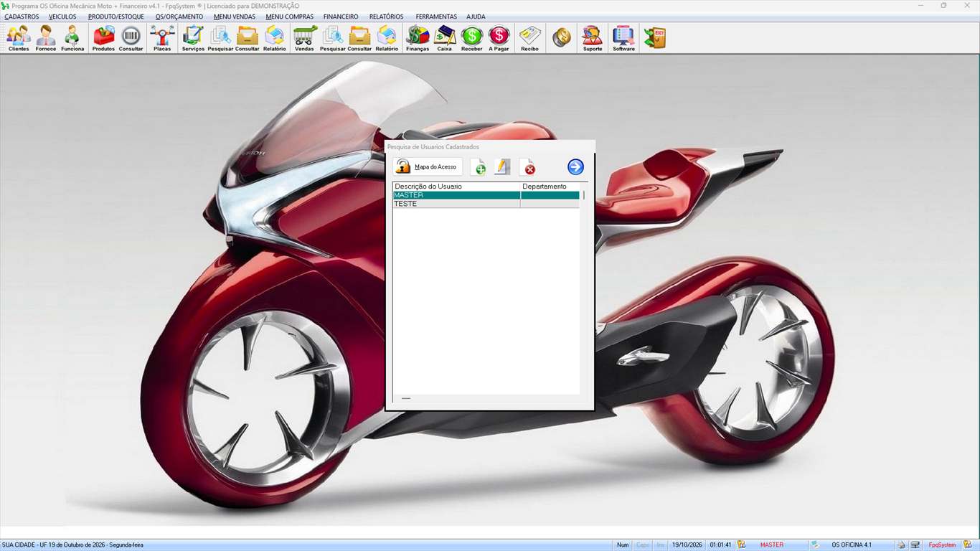This screenshot has width=980, height=551.
Task: Open the MENU VENDAS menu
Action: [235, 17]
